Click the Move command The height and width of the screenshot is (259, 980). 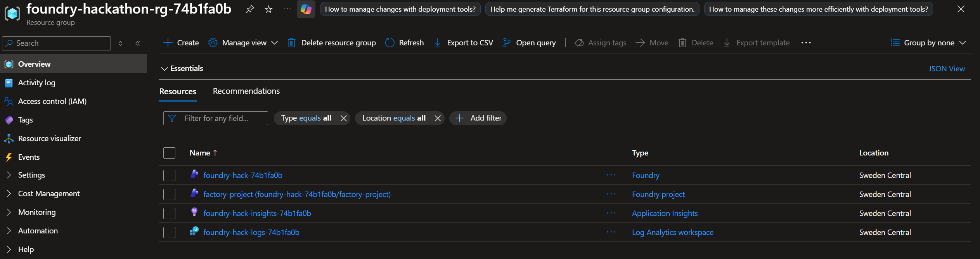652,43
